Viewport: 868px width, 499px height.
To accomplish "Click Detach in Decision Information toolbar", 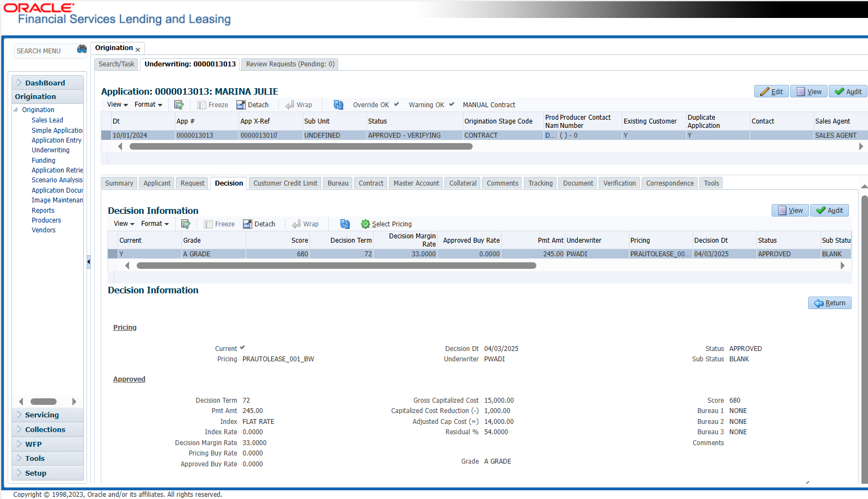I will (x=259, y=224).
